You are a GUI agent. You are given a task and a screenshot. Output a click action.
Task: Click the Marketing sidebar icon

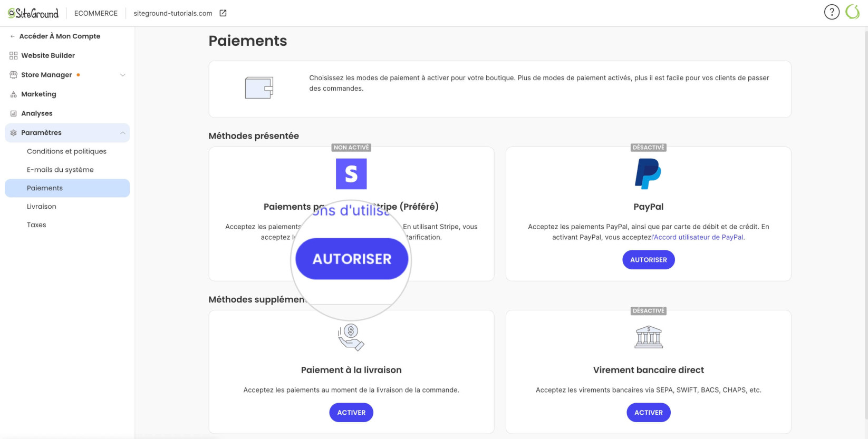coord(14,94)
